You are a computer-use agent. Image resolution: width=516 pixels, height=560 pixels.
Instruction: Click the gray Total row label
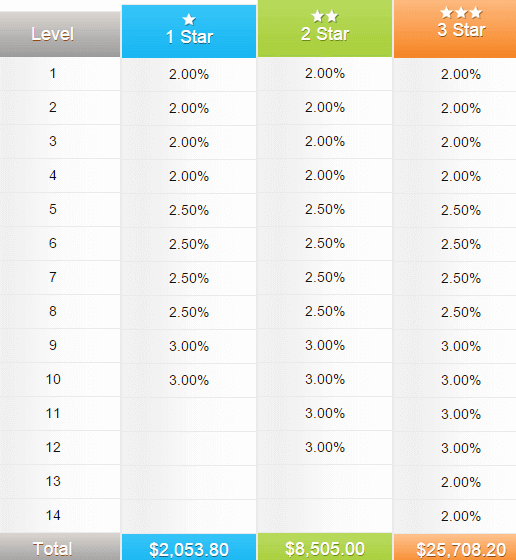coord(52,549)
